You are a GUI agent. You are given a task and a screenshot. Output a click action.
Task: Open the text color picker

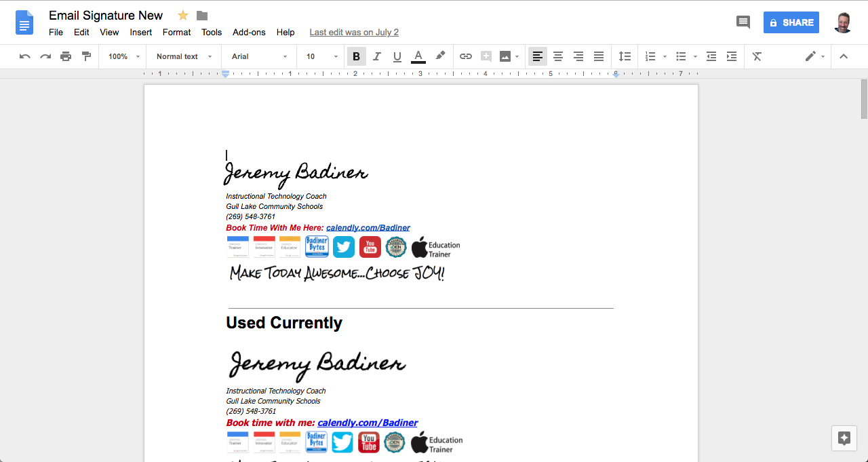[418, 56]
